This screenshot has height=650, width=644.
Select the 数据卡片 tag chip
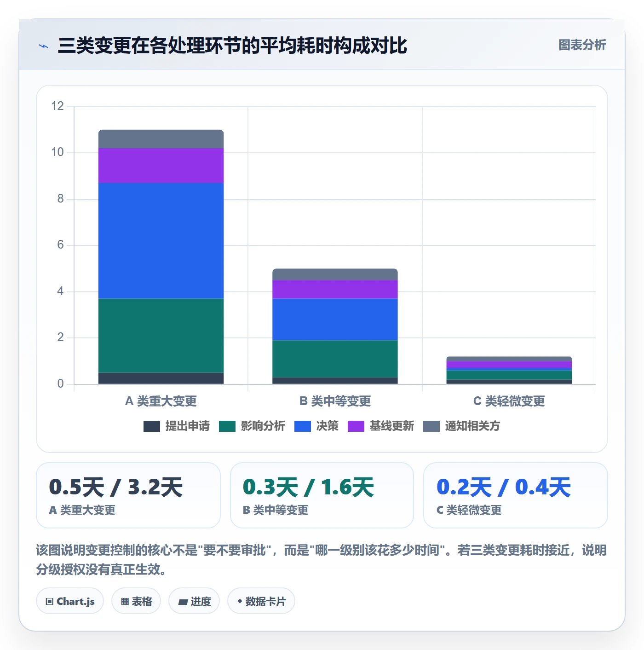(x=261, y=601)
